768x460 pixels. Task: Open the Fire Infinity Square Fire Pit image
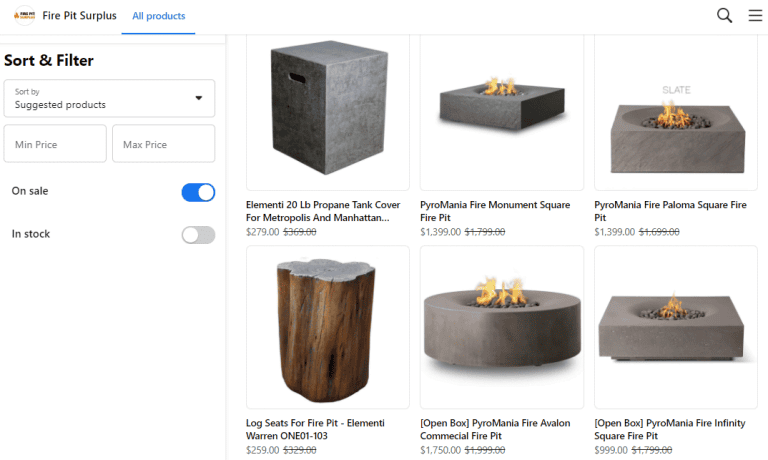pyautogui.click(x=676, y=327)
